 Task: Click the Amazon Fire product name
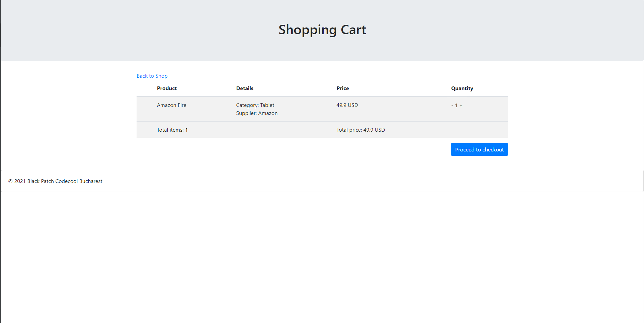click(x=171, y=105)
